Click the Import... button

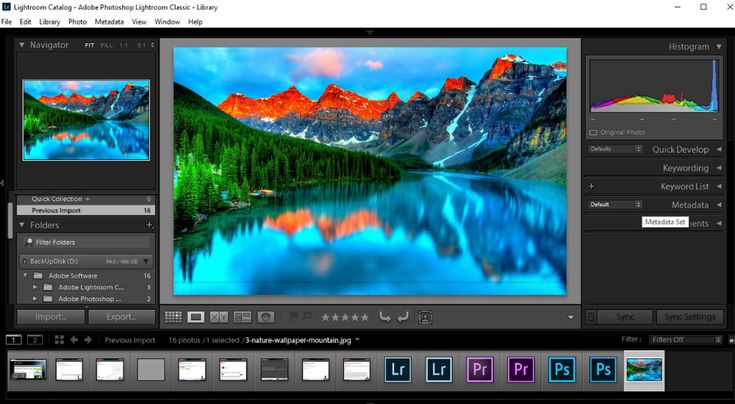[x=51, y=317]
